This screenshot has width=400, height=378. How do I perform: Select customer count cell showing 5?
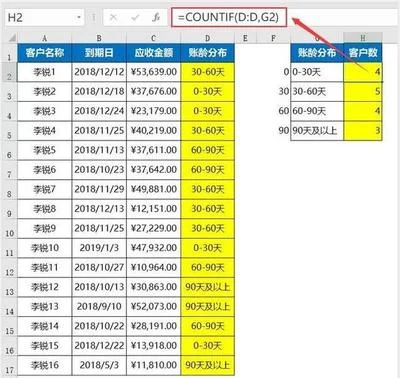pos(363,92)
